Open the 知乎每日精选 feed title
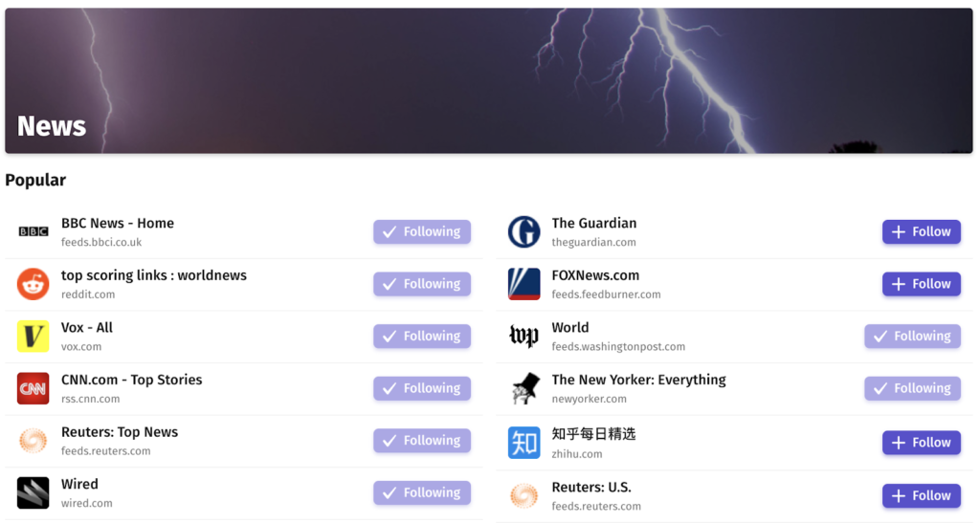The width and height of the screenshot is (980, 523). point(593,434)
